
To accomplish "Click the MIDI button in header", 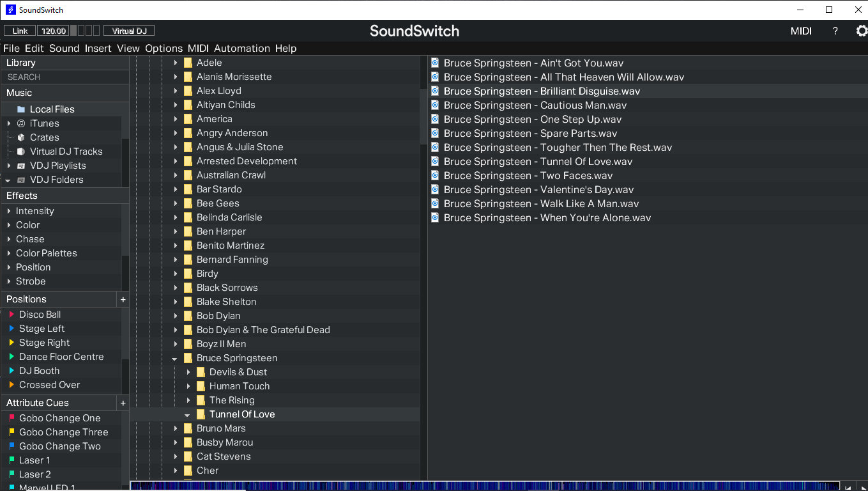I will click(801, 31).
